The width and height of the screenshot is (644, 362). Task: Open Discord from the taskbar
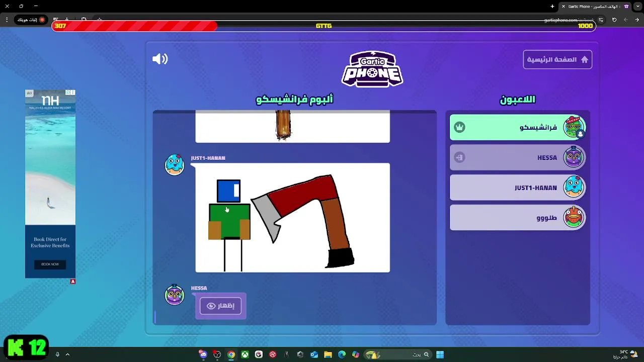coord(203,354)
